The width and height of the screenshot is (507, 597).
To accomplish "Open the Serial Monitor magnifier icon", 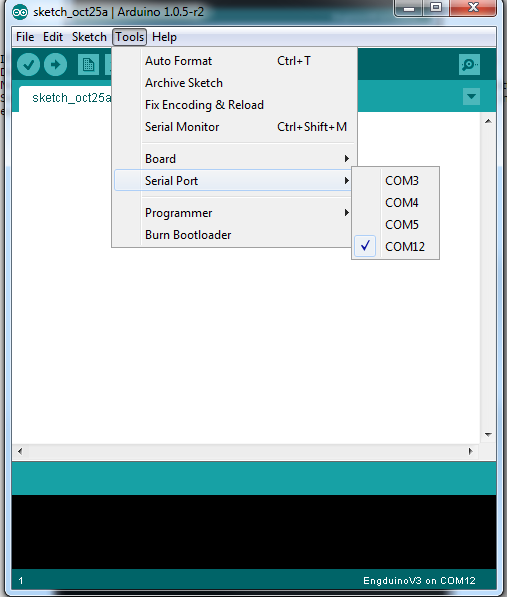I will [469, 65].
